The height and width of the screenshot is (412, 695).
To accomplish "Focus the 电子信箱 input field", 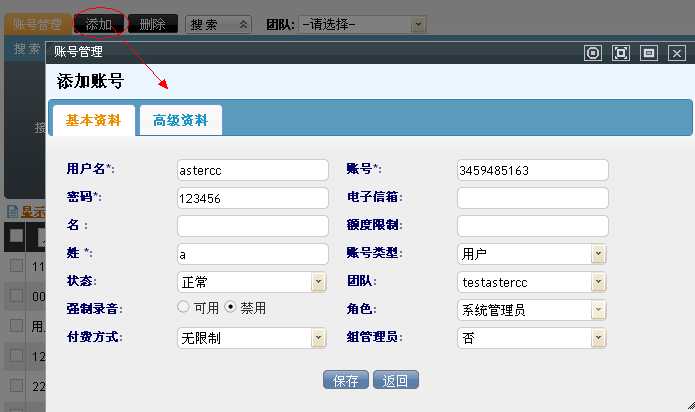I will click(x=532, y=198).
